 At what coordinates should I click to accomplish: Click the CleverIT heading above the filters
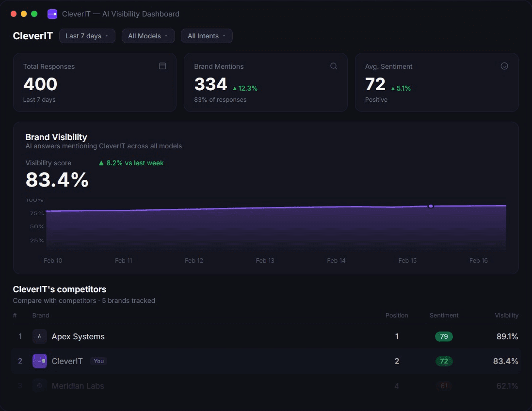pyautogui.click(x=32, y=35)
